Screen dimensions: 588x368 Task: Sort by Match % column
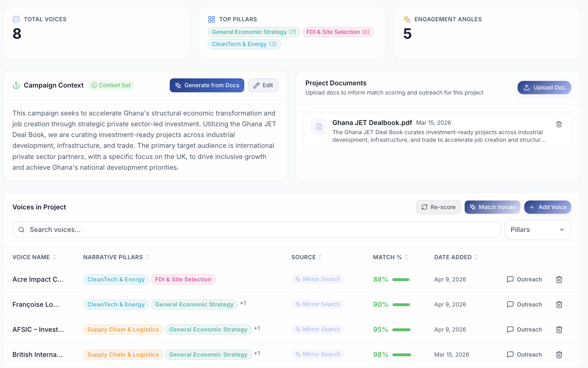coord(391,257)
